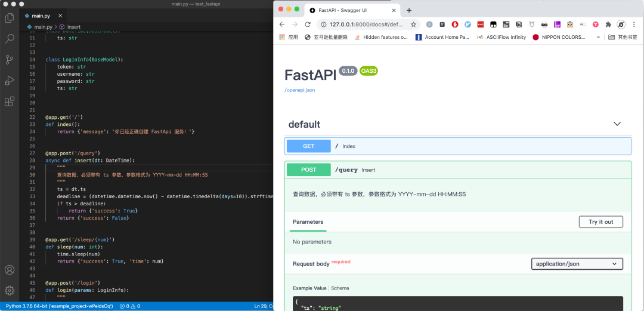Go back in the Chrome browser
Viewport: 644px width, 311px height.
pyautogui.click(x=281, y=24)
